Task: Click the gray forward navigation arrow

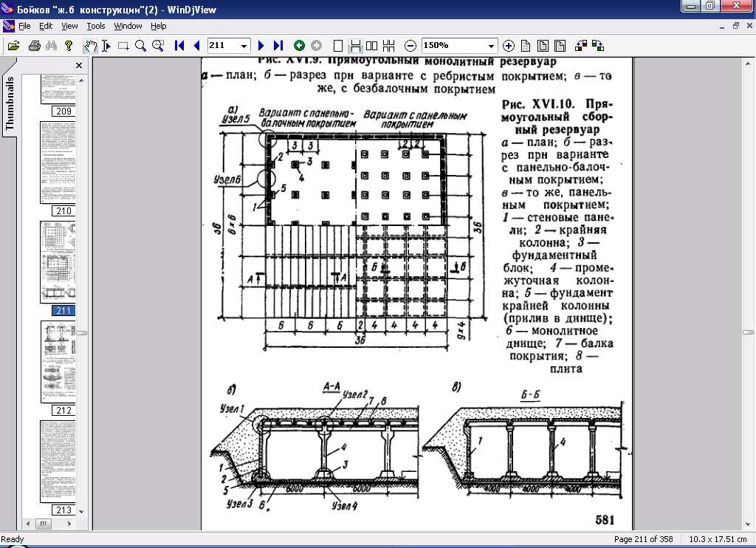Action: 316,46
